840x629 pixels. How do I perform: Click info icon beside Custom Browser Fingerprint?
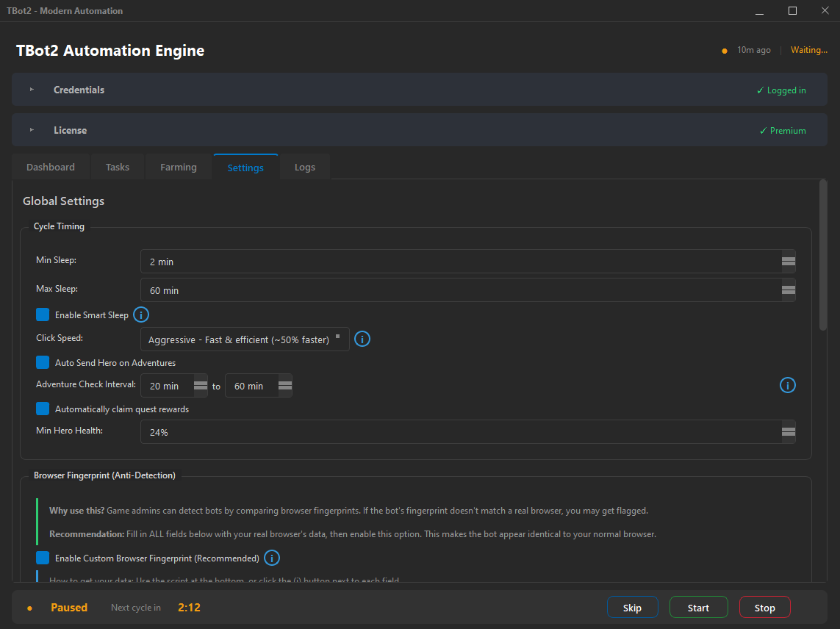click(x=272, y=558)
